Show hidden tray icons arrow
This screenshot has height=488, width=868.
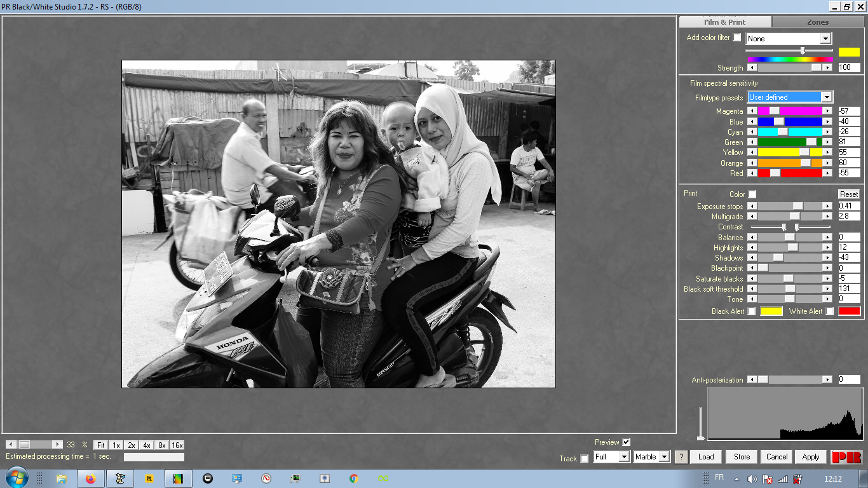[736, 479]
